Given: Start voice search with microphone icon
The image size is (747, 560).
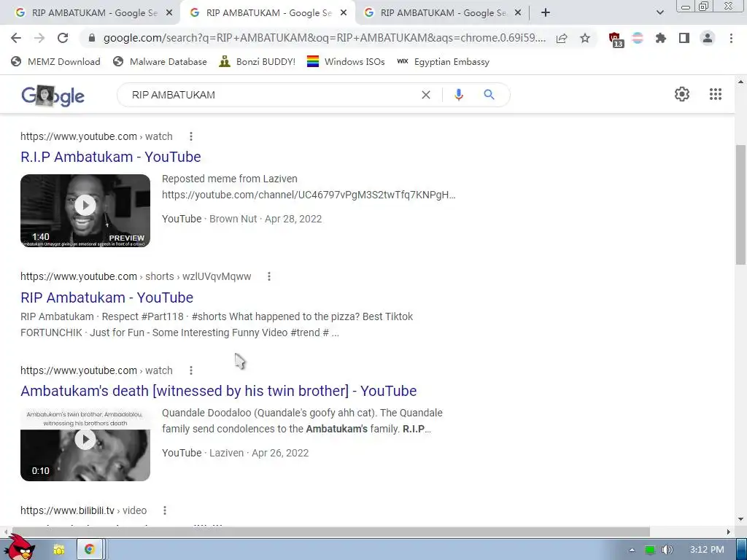Looking at the screenshot, I should coord(459,95).
